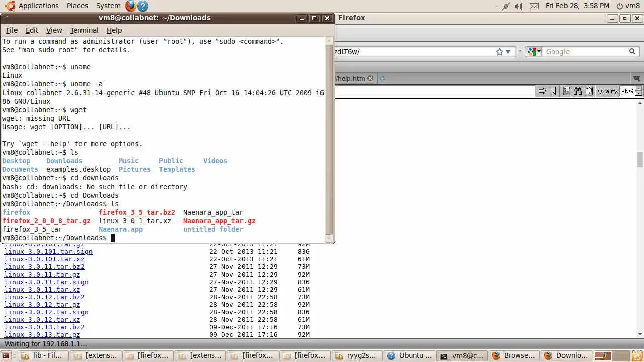Open a new tab with the plus icon
Image resolution: width=644 pixels, height=362 pixels.
pos(383,78)
